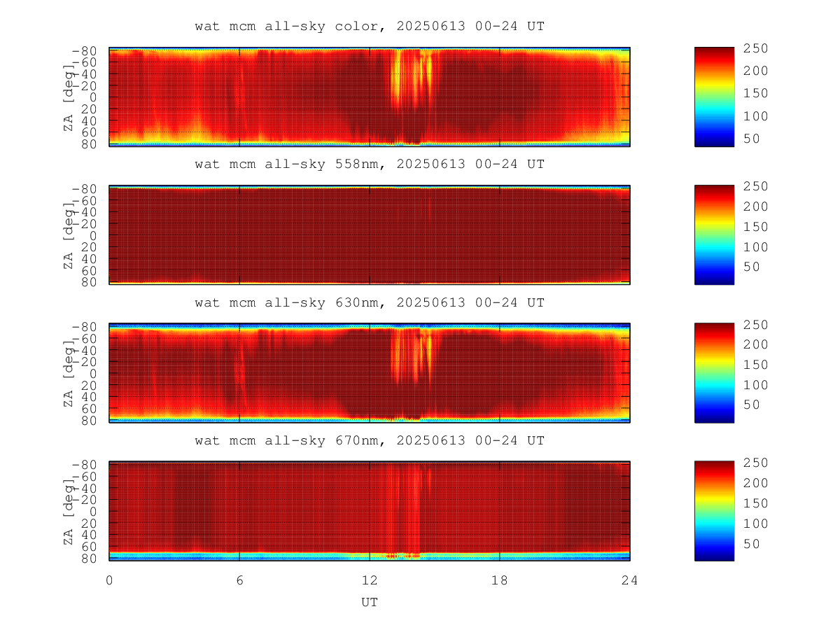Click the color bar beside the all-sky color plot
Viewport: 840px width, 630px height.
(x=714, y=97)
